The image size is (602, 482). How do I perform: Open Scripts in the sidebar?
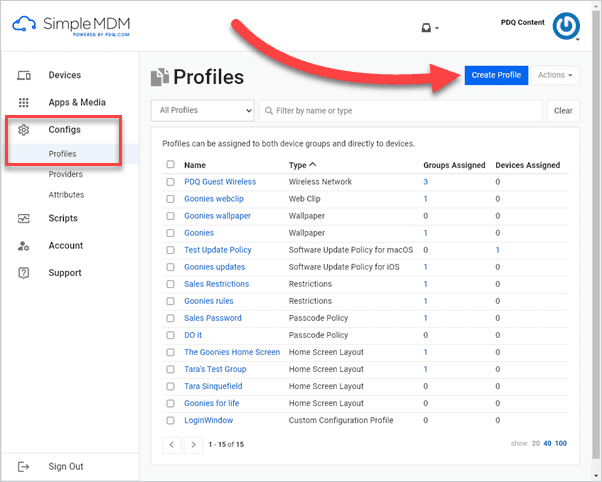(x=63, y=219)
